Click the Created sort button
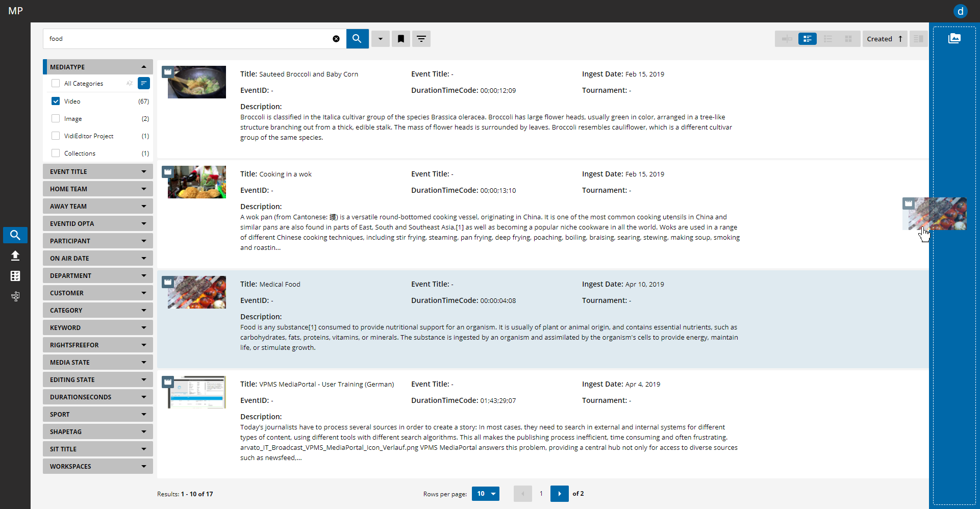The height and width of the screenshot is (509, 980). coord(884,39)
